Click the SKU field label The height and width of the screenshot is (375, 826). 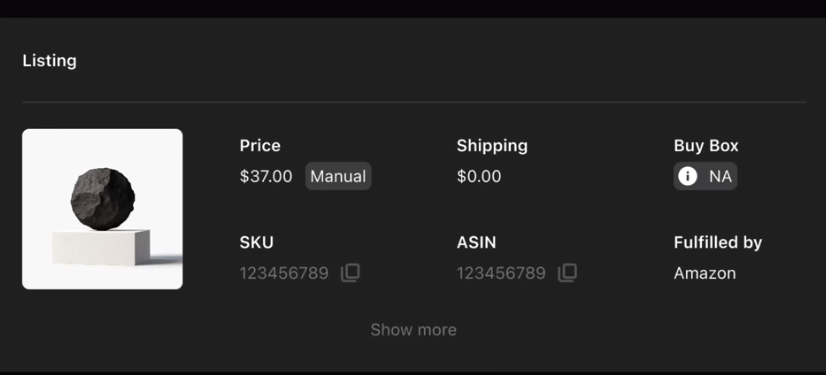[x=257, y=242]
